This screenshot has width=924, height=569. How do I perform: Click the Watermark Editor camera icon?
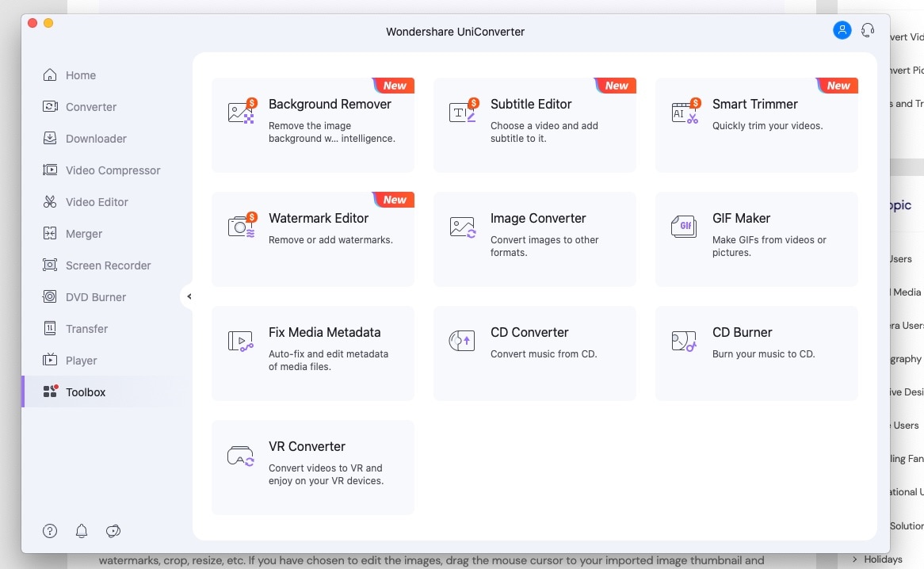[242, 225]
